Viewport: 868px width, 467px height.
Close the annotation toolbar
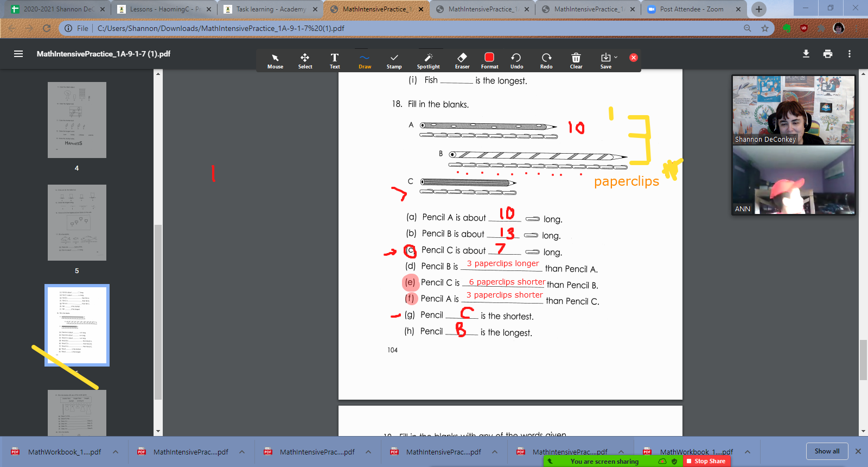click(633, 58)
